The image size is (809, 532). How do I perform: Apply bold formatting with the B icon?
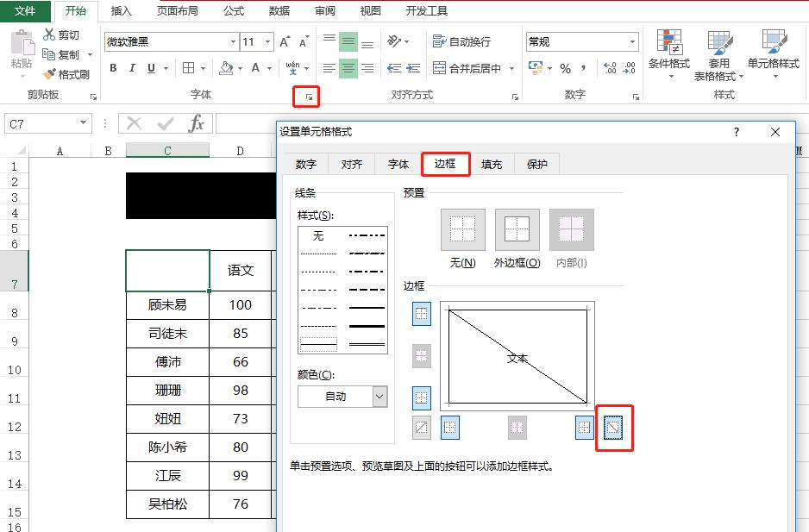click(113, 67)
